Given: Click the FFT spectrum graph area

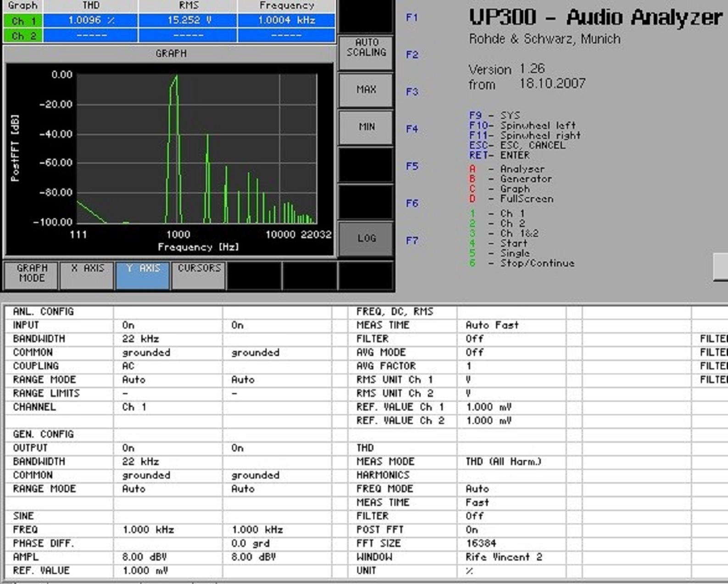Looking at the screenshot, I should [197, 149].
